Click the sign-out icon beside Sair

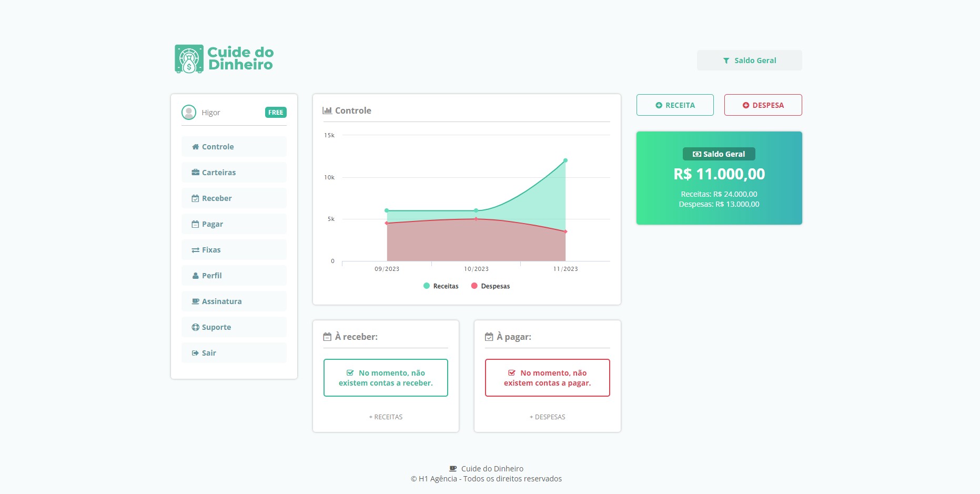[x=195, y=353]
